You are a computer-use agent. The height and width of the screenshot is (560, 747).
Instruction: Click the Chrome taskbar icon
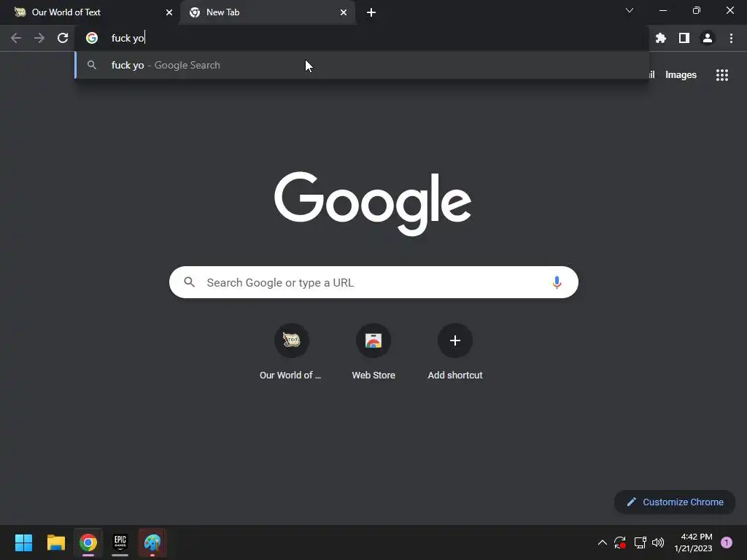88,542
